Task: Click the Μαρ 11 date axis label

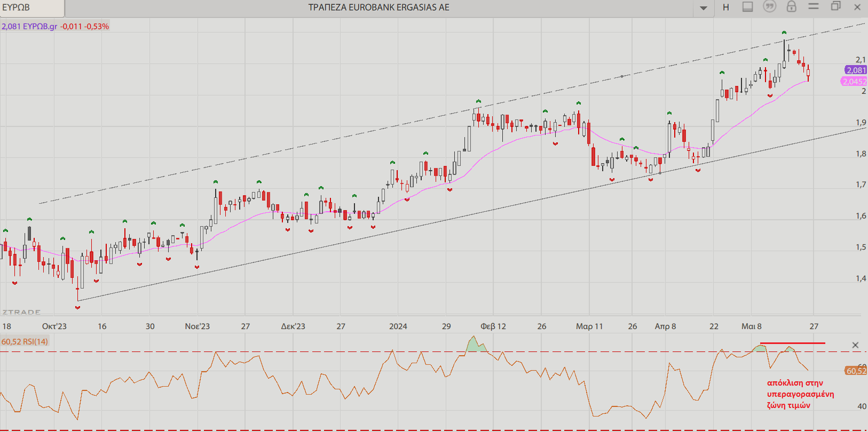Action: point(589,326)
